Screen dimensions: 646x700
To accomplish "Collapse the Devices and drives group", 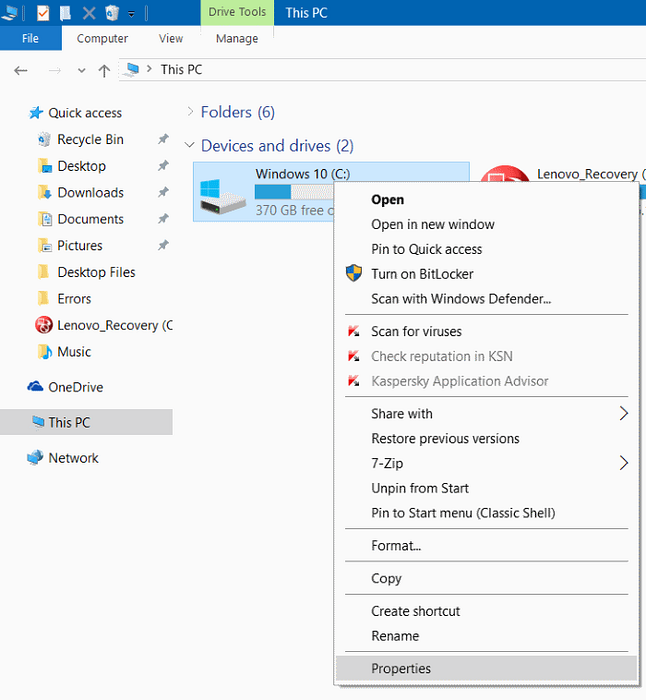I will (190, 146).
